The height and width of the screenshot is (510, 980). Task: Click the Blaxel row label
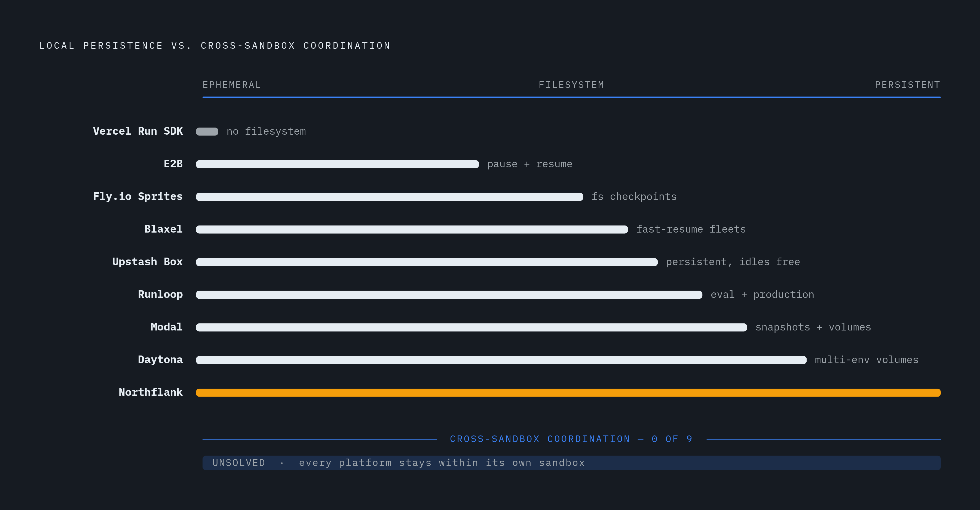coord(164,229)
